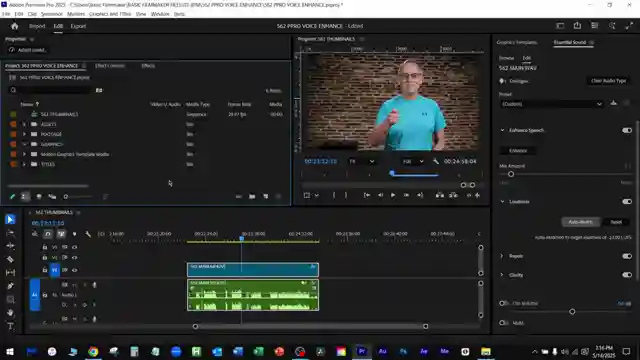Select the Ripple Edit tool

point(11,246)
